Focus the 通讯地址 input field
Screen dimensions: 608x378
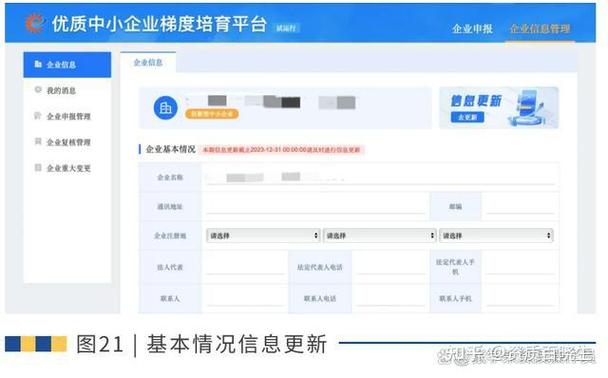tap(315, 207)
